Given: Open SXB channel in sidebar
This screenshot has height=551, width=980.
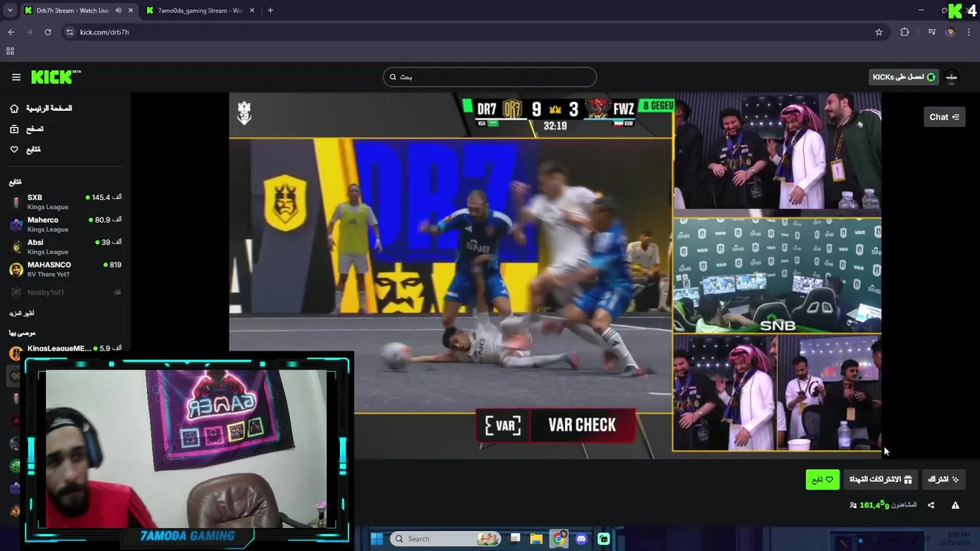Looking at the screenshot, I should (65, 202).
